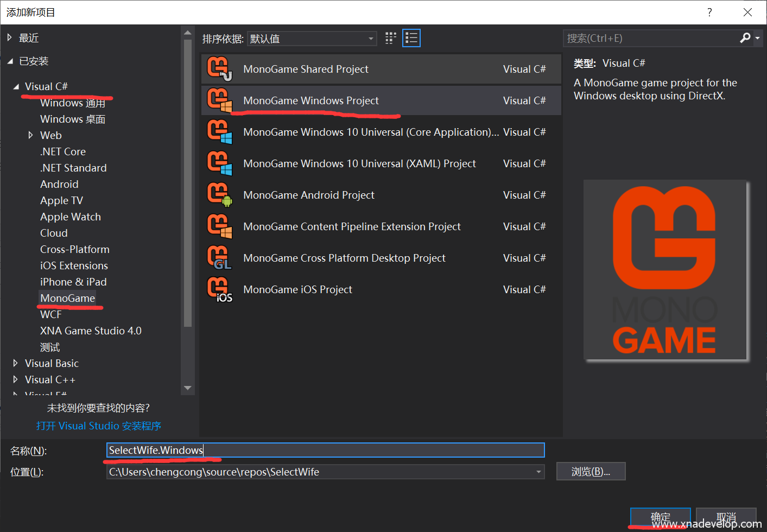Click the search magnifier icon
Image resolution: width=767 pixels, height=532 pixels.
pos(745,38)
